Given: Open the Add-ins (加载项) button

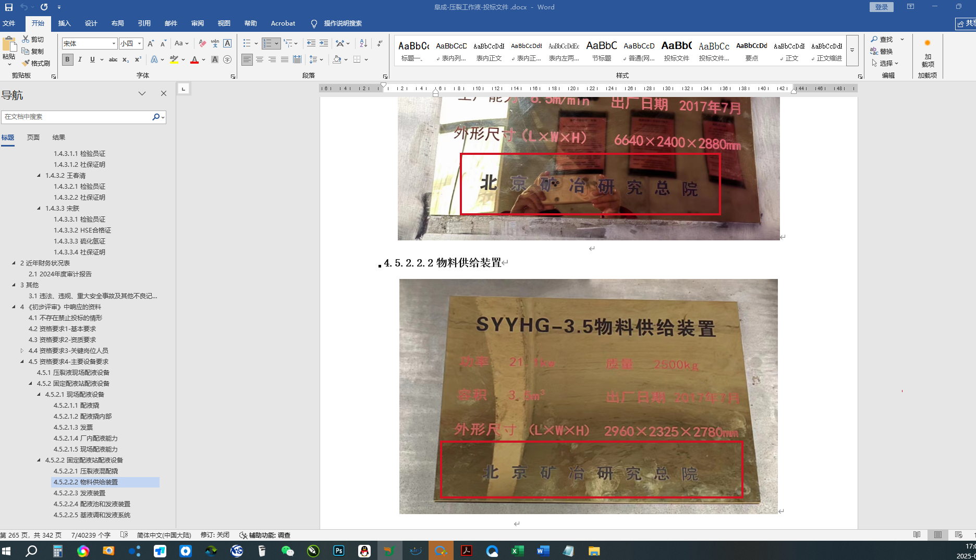Looking at the screenshot, I should pos(928,53).
